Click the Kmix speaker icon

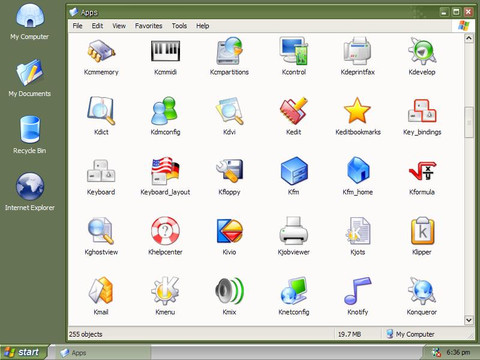pos(229,291)
